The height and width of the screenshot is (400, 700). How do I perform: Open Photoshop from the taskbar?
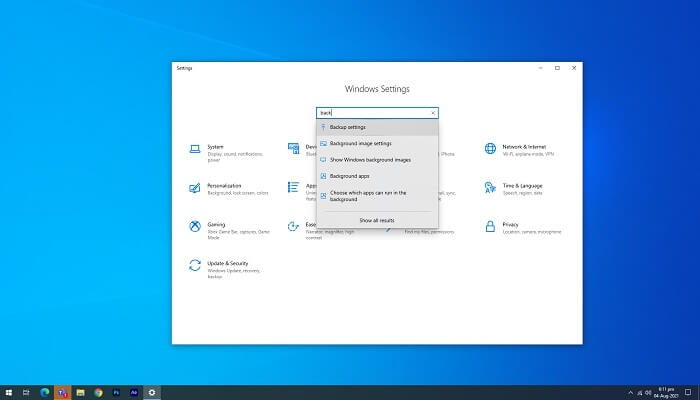116,392
